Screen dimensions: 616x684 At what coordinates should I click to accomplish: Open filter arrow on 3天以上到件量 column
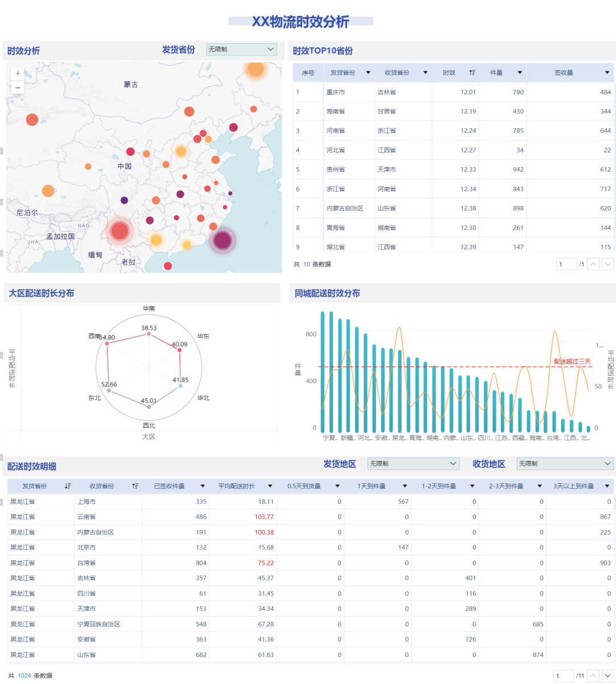607,486
